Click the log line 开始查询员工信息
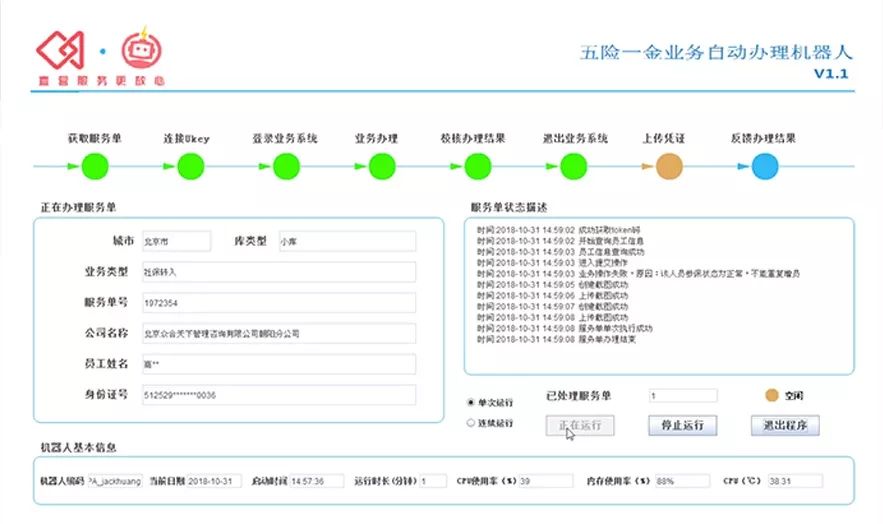Screen dimensions: 883x524 pyautogui.click(x=560, y=241)
